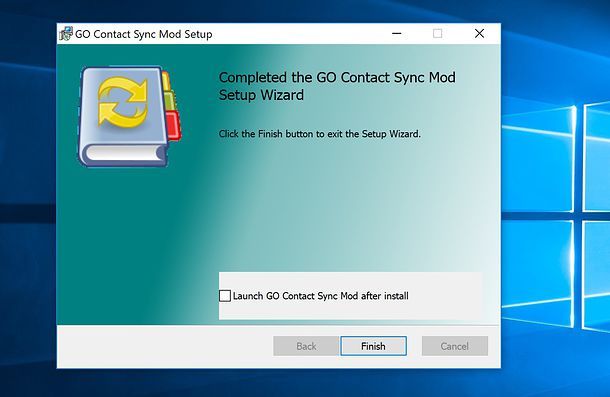The image size is (610, 397).
Task: Click the installer icon in title bar
Action: (66, 34)
